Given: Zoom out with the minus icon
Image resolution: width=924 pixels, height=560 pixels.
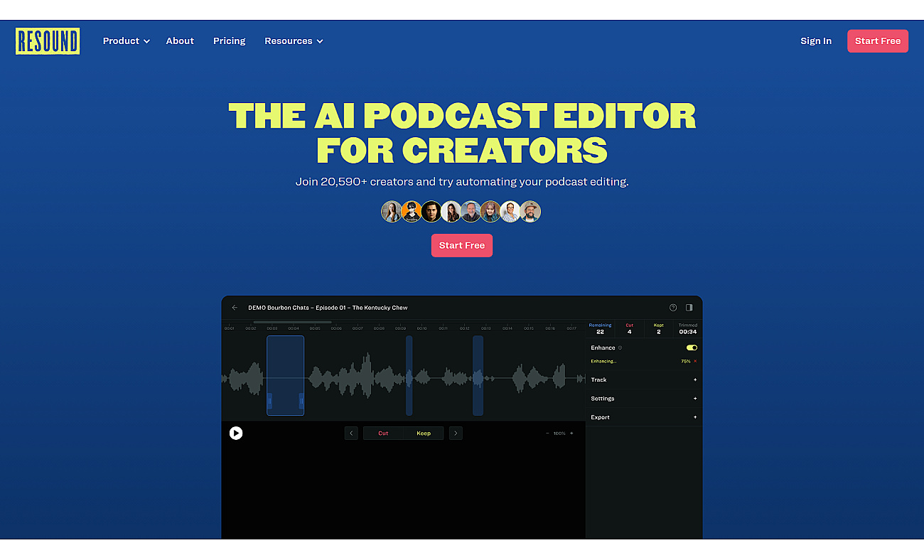Looking at the screenshot, I should coord(547,434).
